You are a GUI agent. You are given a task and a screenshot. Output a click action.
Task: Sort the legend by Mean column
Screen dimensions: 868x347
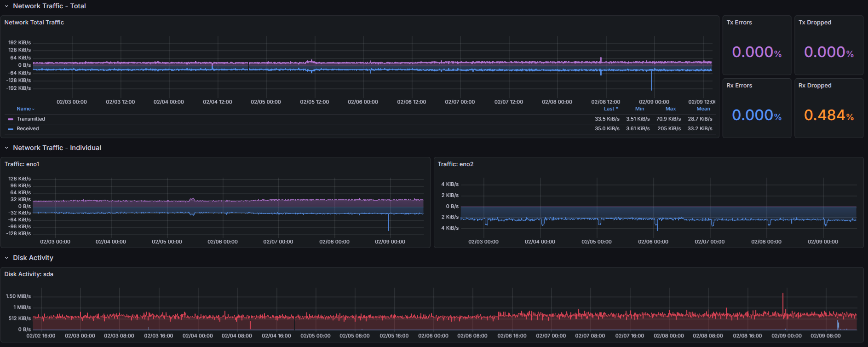click(703, 109)
